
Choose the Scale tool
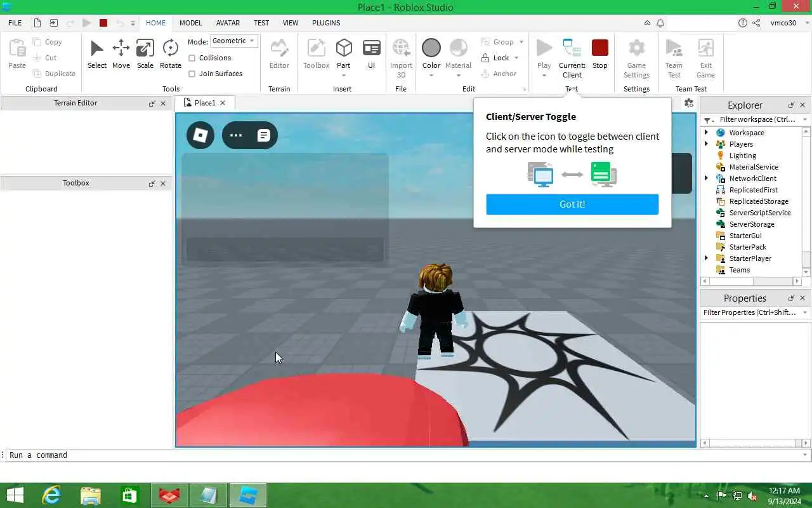(x=145, y=54)
